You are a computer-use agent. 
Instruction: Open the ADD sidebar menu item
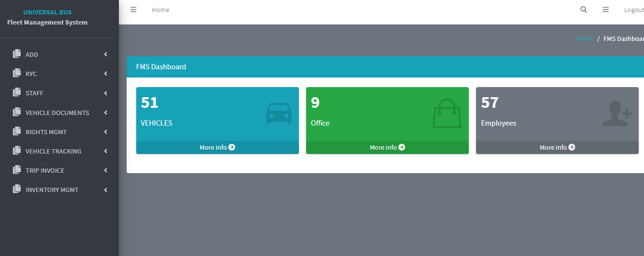(59, 54)
